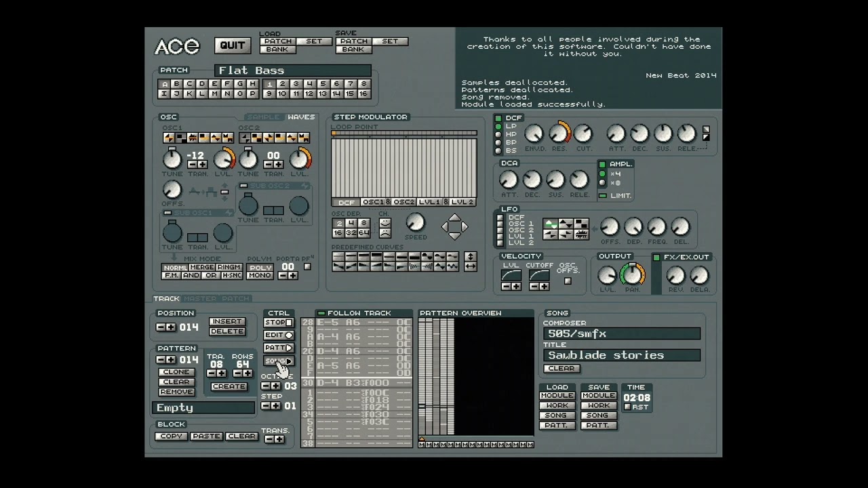This screenshot has height=488, width=868.
Task: Click the happy smiley face under CH.
Action: pos(384,222)
